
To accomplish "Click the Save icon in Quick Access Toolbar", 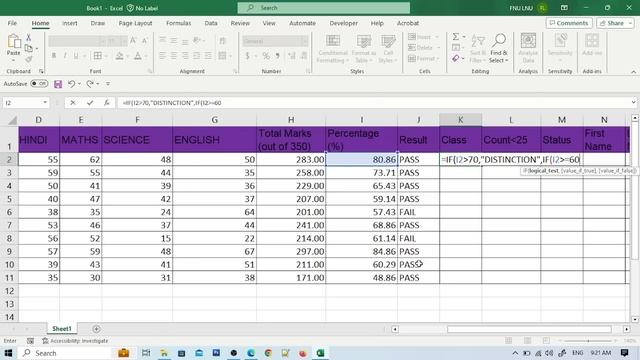I will click(58, 84).
